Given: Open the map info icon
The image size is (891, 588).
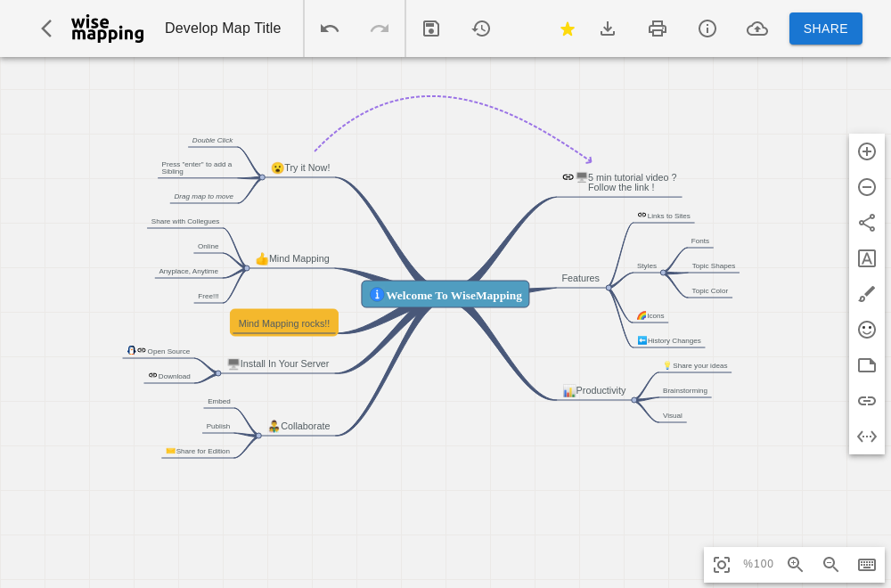Looking at the screenshot, I should pyautogui.click(x=707, y=29).
